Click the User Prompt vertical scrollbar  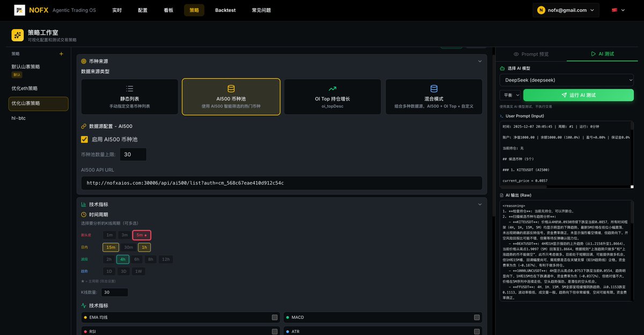(x=633, y=154)
